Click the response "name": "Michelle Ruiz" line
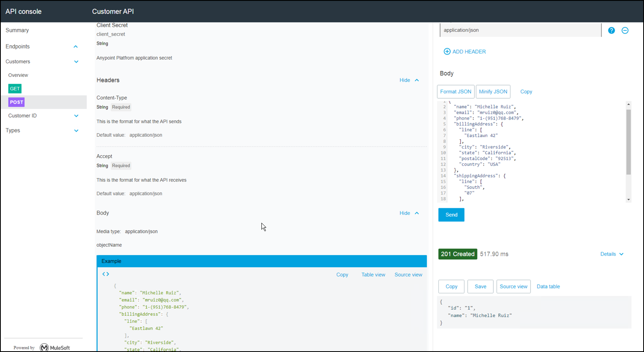644x352 pixels. [x=480, y=316]
